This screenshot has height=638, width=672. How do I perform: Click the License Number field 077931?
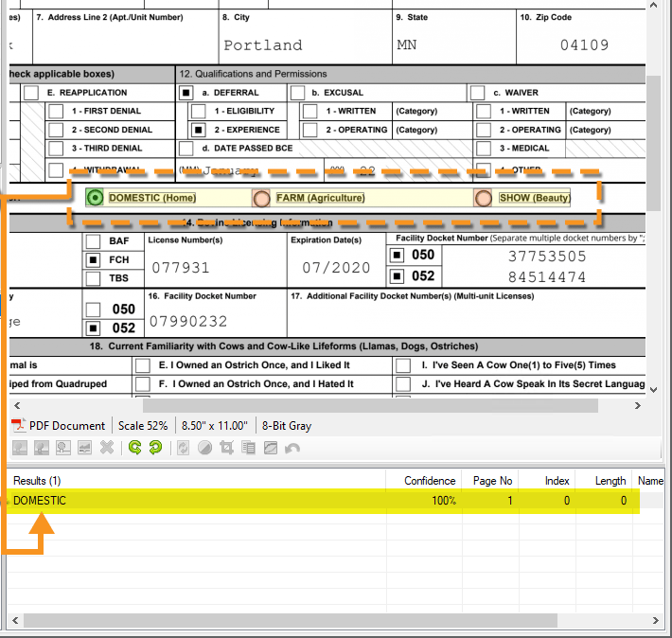(x=179, y=268)
